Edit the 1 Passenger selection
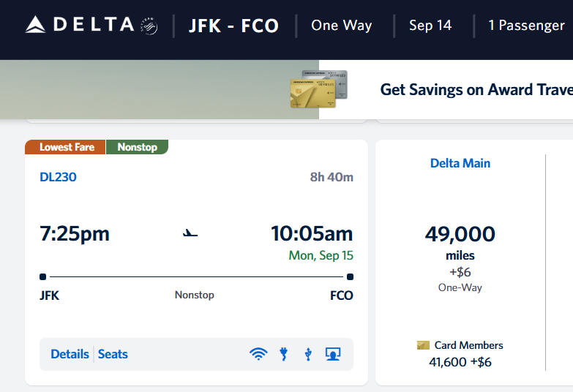Image resolution: width=573 pixels, height=392 pixels. tap(526, 25)
